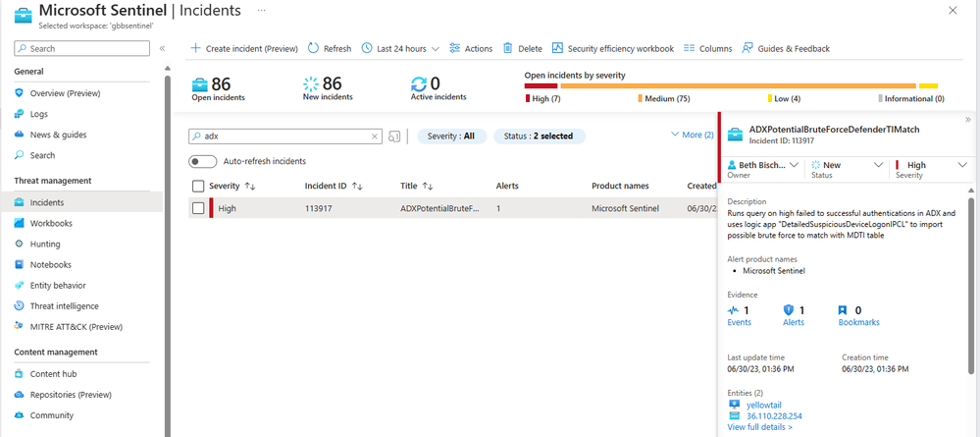The height and width of the screenshot is (437, 980).
Task: Click the Content hub bag icon
Action: tap(19, 374)
